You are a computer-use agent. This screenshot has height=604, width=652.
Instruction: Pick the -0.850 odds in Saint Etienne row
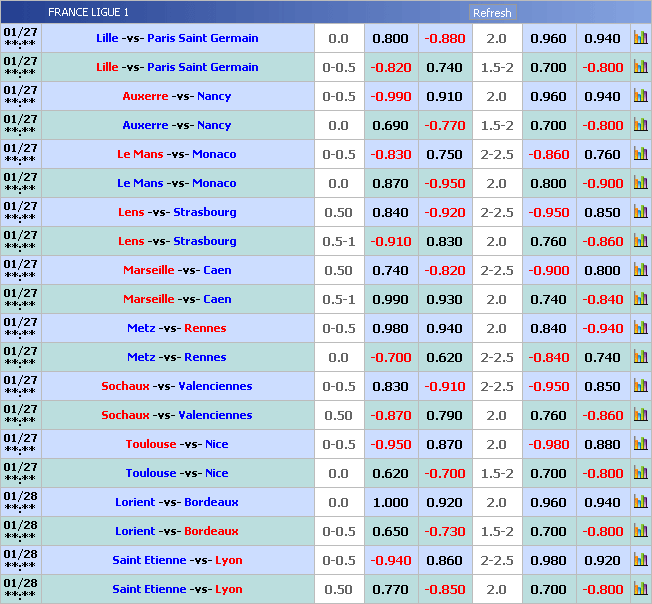point(445,590)
